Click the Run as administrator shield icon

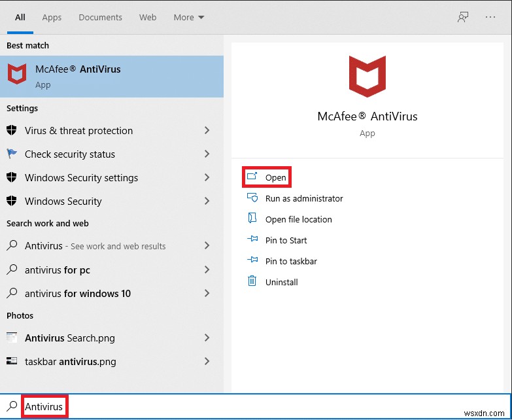pos(252,198)
